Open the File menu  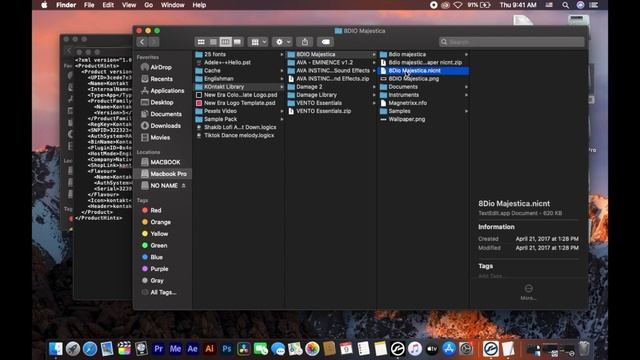[89, 5]
